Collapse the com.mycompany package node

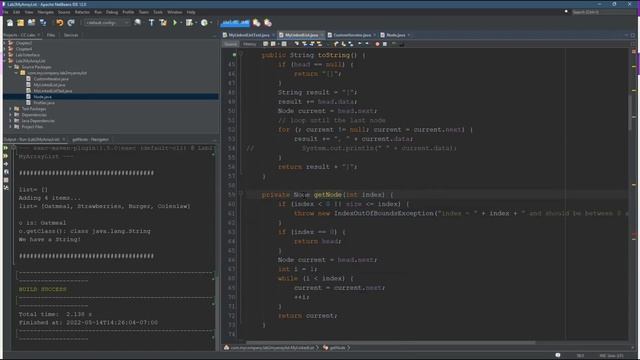tap(16, 73)
